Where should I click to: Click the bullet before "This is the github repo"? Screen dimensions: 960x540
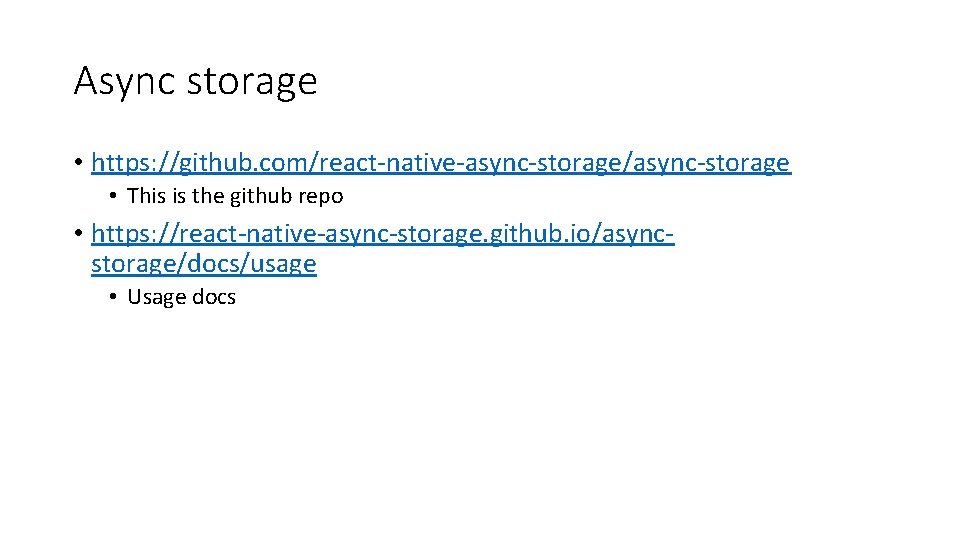[x=115, y=196]
